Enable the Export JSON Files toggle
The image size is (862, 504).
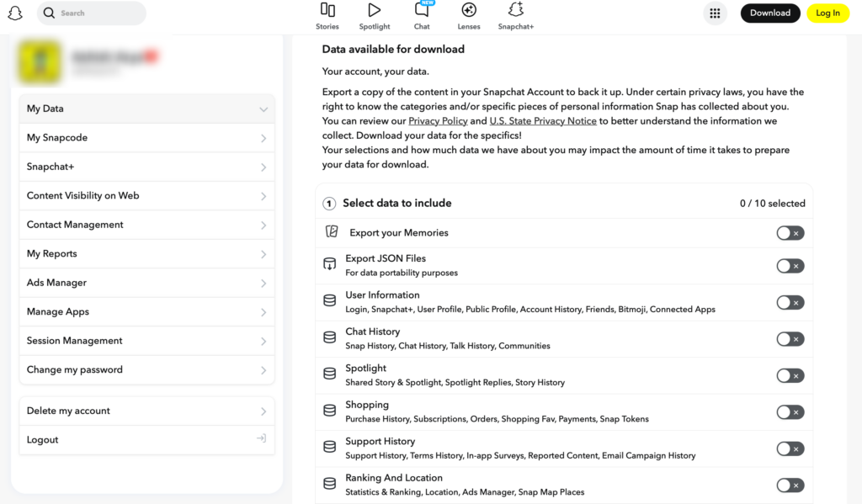(790, 266)
